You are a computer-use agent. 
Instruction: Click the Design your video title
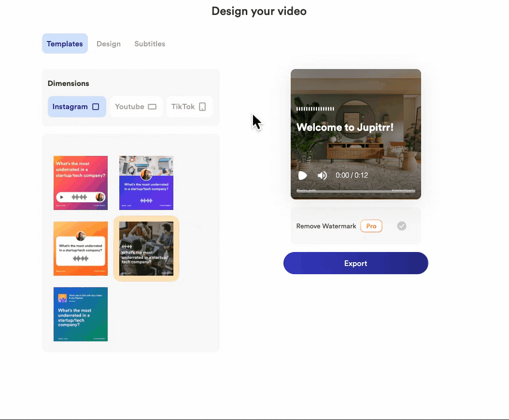pyautogui.click(x=259, y=11)
